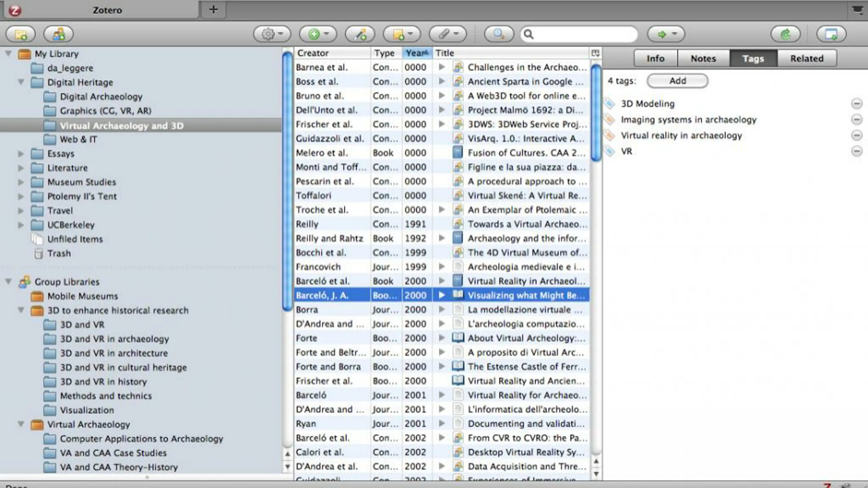Expand the UCBerkeley collection
This screenshot has height=488, width=868.
coord(21,225)
